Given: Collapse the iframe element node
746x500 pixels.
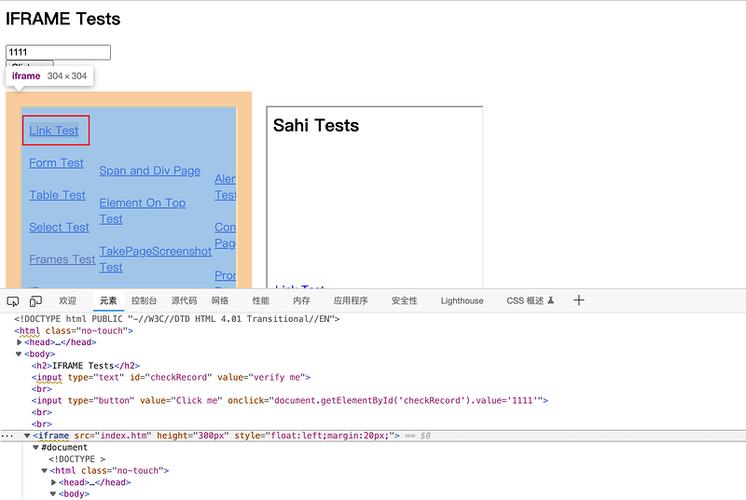Looking at the screenshot, I should 27,435.
